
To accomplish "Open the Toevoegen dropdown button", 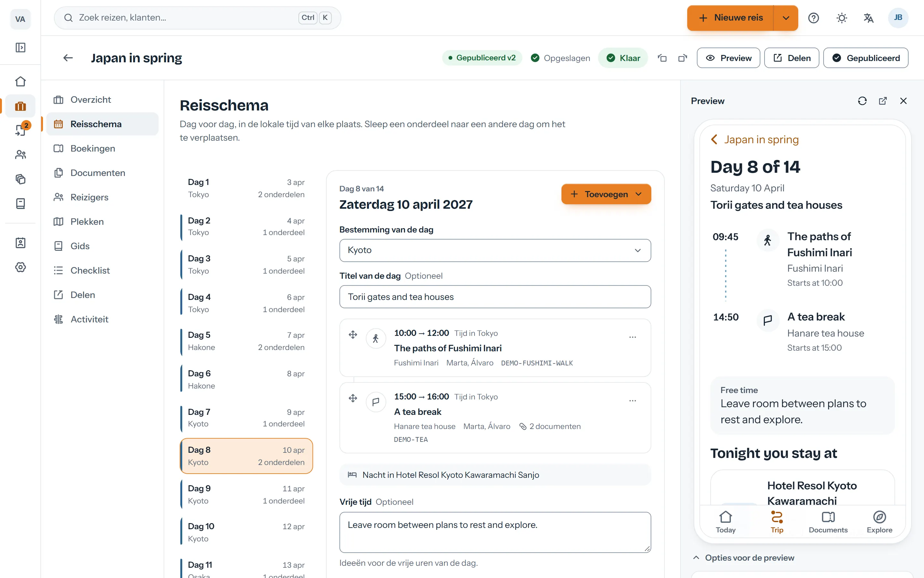I will pyautogui.click(x=606, y=194).
